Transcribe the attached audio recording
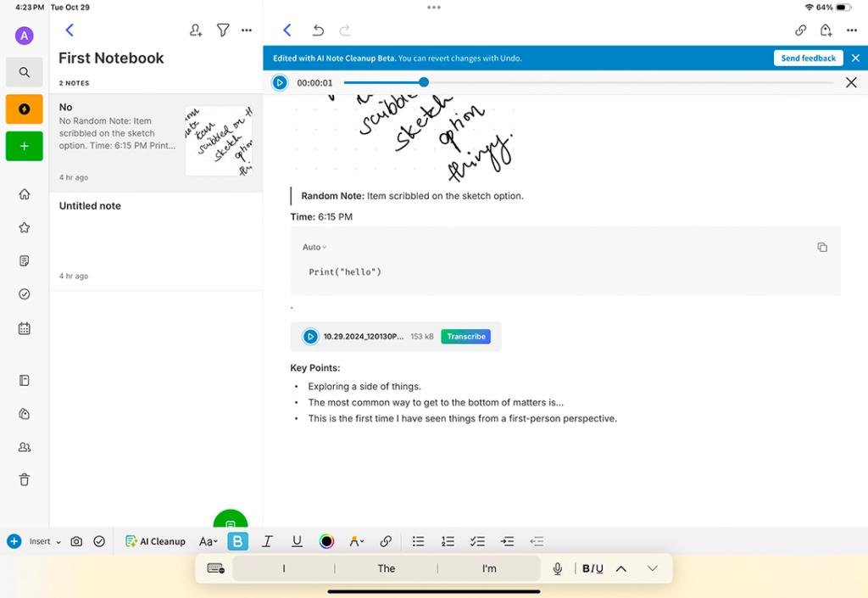 [465, 336]
